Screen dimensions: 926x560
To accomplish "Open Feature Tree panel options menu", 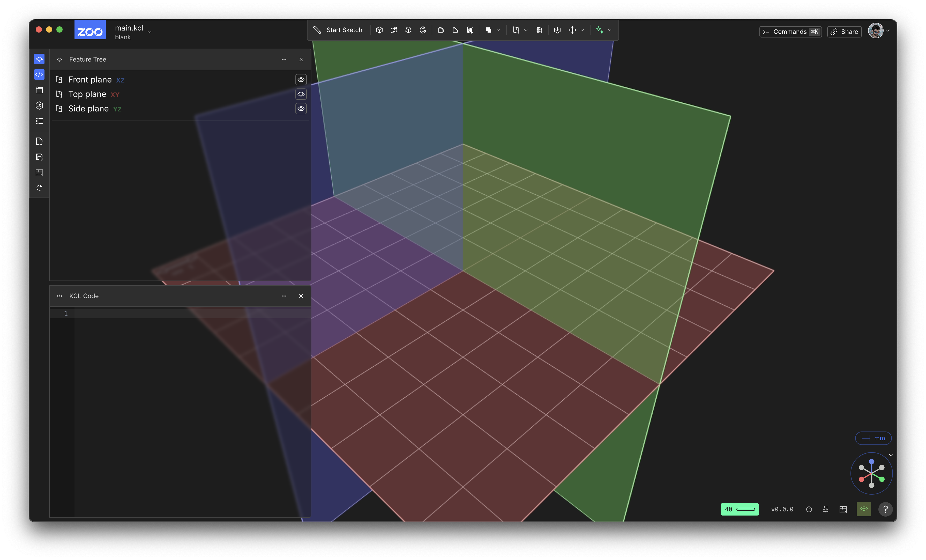I will pyautogui.click(x=284, y=59).
